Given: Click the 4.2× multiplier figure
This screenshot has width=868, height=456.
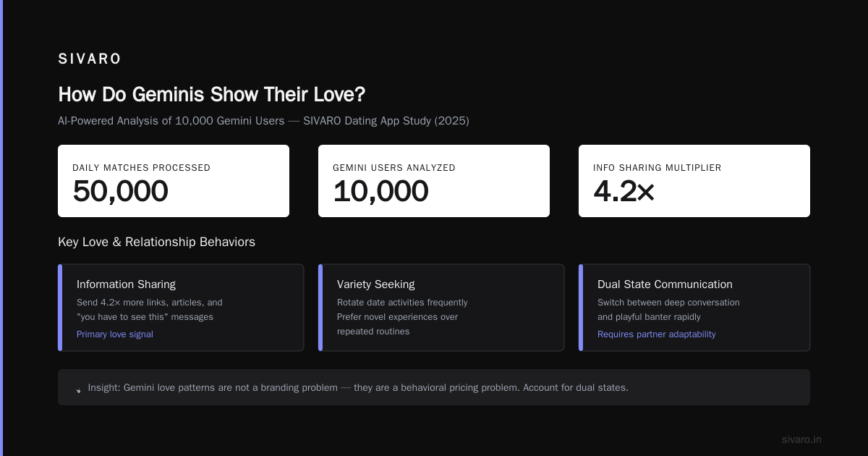Looking at the screenshot, I should coord(624,192).
